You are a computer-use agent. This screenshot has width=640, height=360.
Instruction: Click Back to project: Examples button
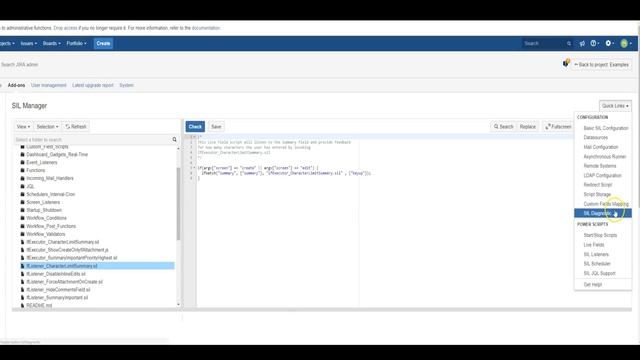tap(602, 64)
